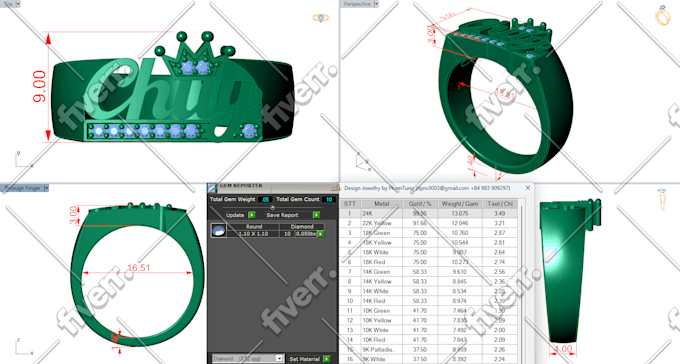Select the 18K Red row

pos(429,262)
